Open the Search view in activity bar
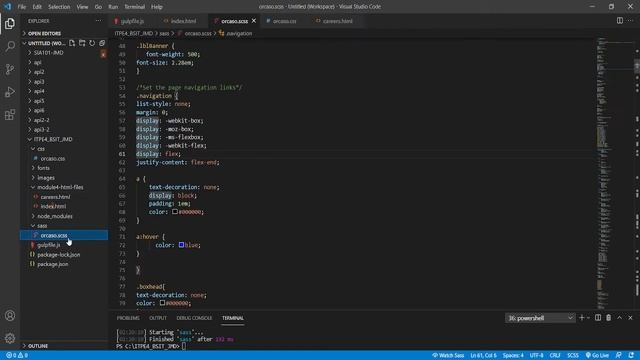Viewport: 640px width, 360px height. coord(10,46)
